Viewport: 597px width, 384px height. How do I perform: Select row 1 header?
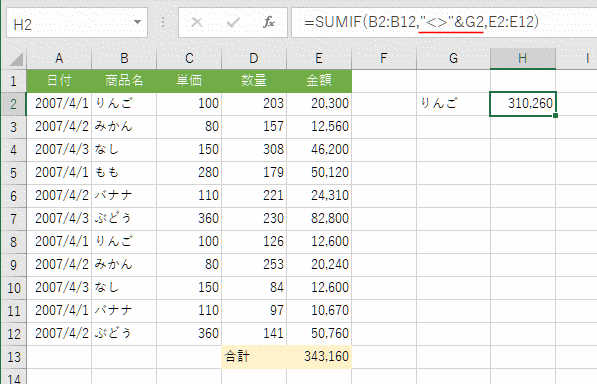coord(14,81)
